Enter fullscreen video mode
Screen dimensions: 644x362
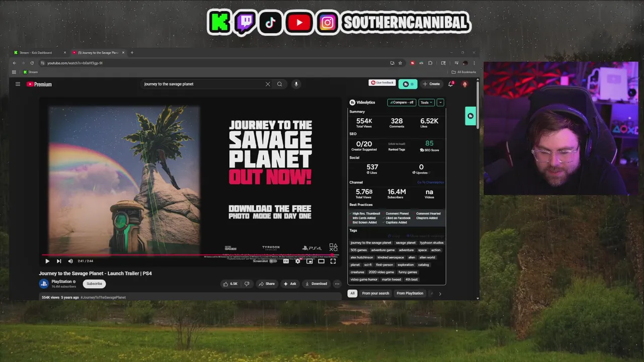(x=333, y=261)
